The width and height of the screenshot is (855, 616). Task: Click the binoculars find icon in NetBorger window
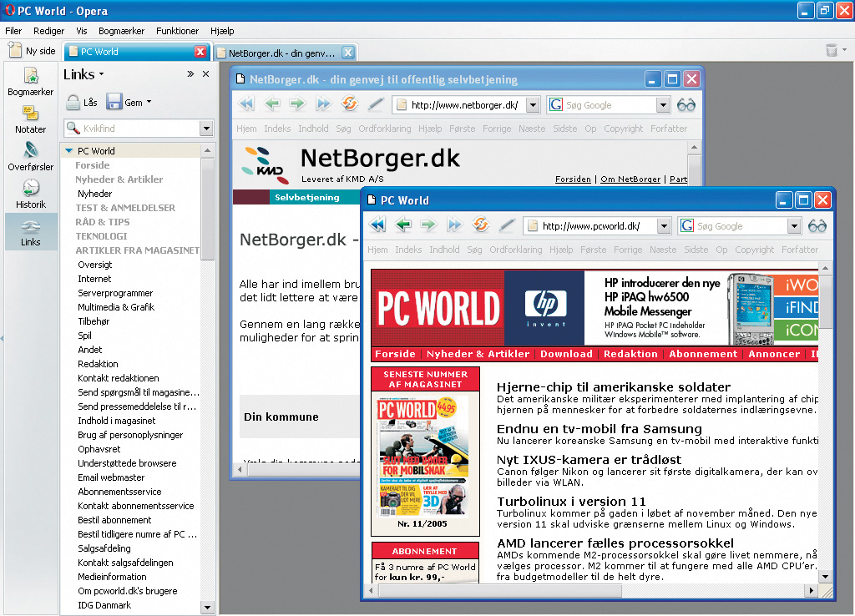point(686,105)
